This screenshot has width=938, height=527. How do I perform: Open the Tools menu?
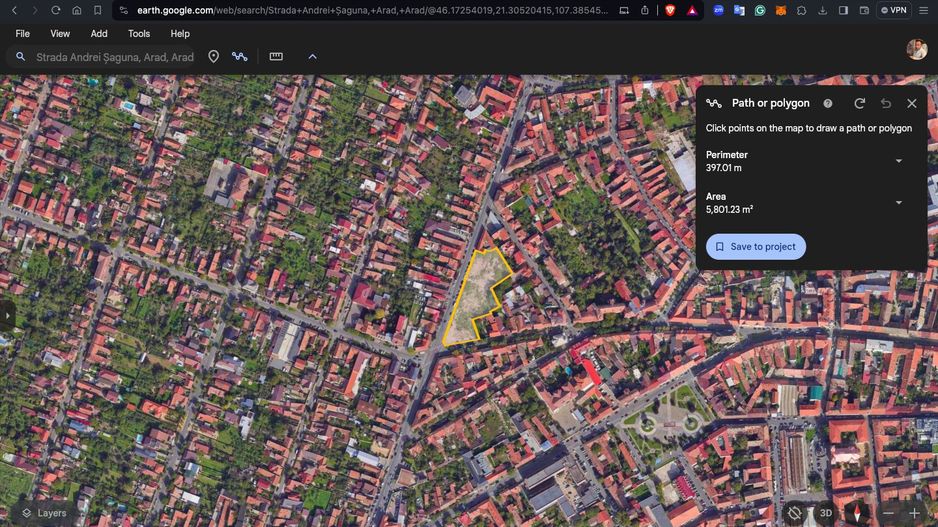[139, 33]
